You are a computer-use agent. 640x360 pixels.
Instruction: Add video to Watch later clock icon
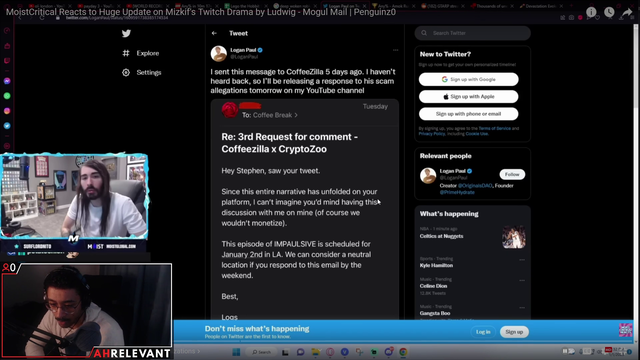click(x=609, y=12)
